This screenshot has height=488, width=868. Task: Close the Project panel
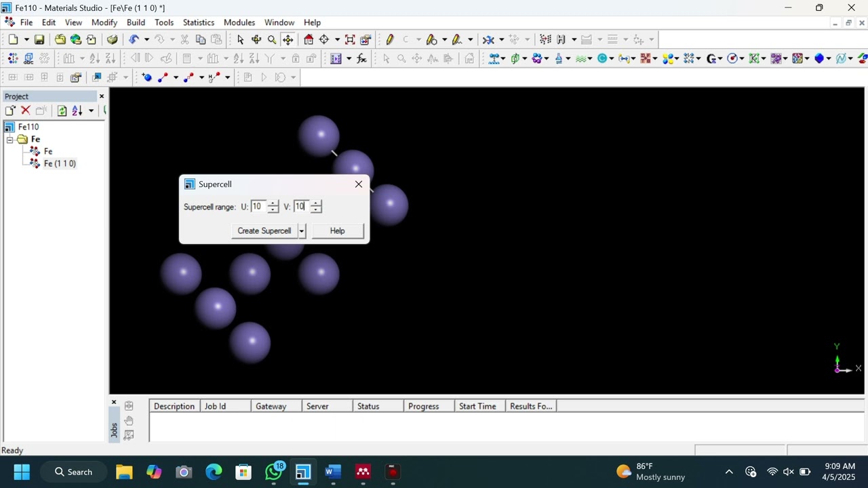102,96
